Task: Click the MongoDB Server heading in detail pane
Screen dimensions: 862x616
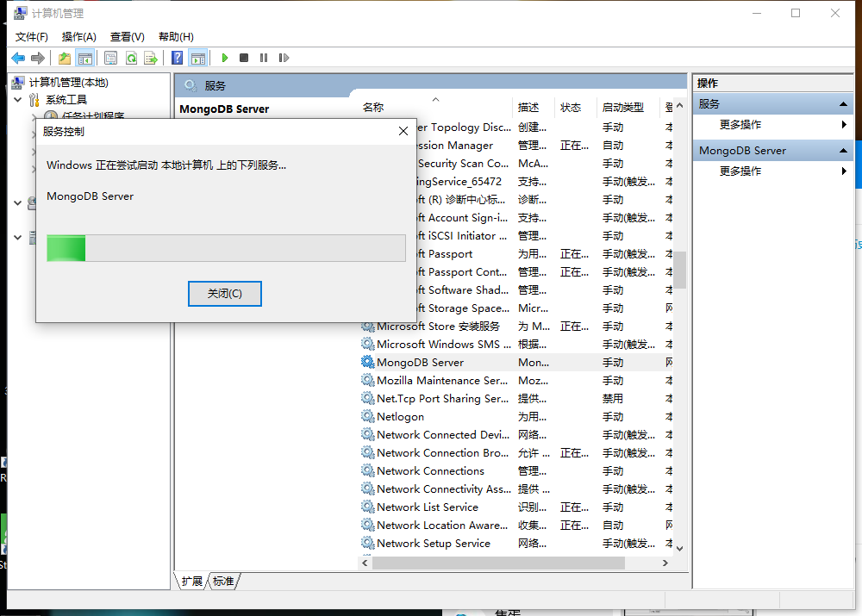Action: coord(224,109)
